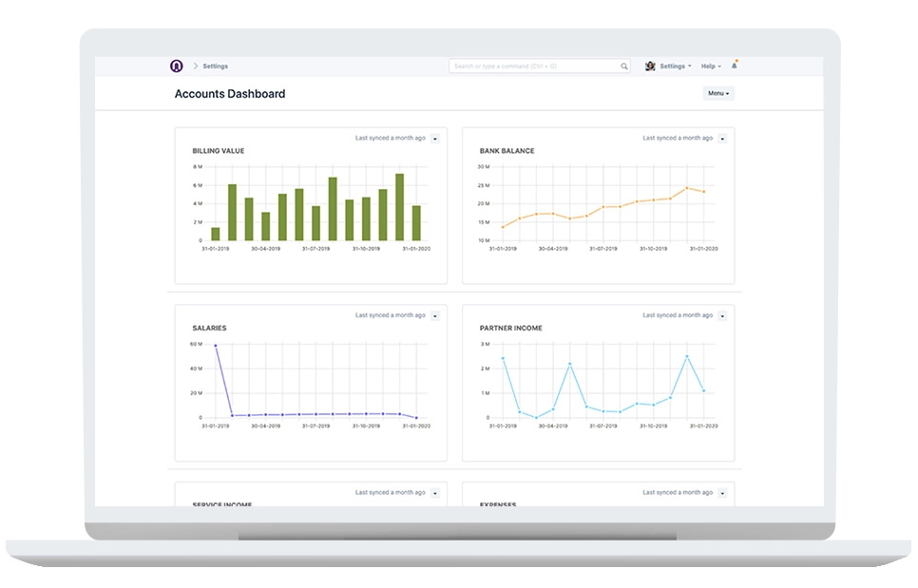Image resolution: width=918 pixels, height=588 pixels.
Task: Click the notification bell icon
Action: [x=735, y=66]
